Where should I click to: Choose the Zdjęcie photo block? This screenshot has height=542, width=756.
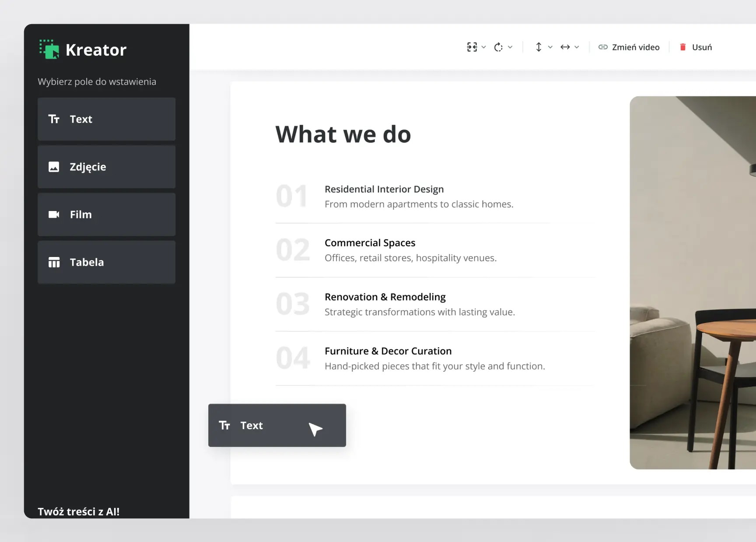click(106, 167)
